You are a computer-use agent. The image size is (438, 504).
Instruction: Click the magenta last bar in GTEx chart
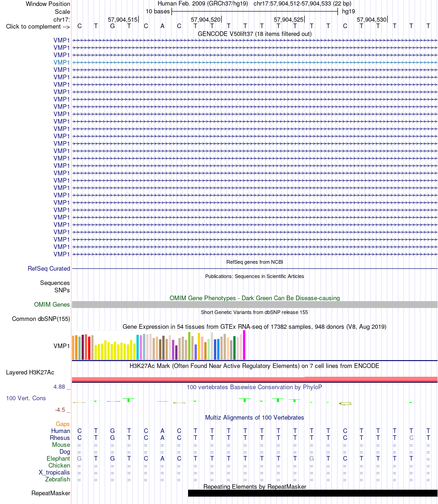(244, 345)
